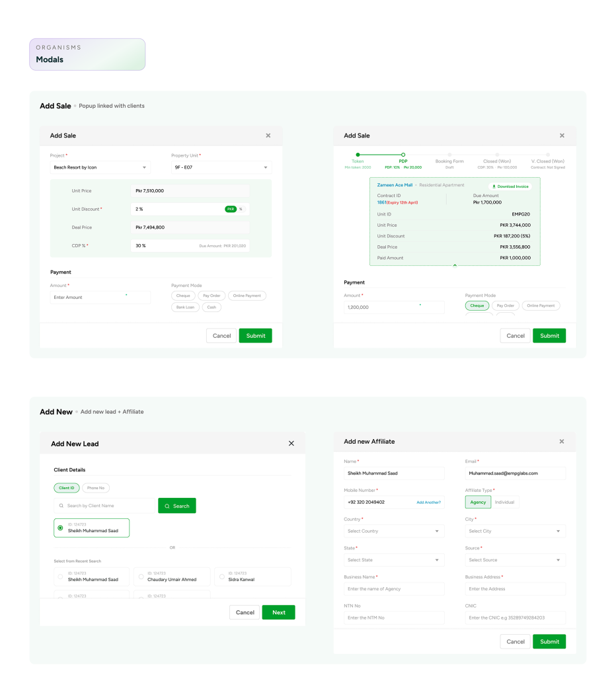Click the PDP step circle in the progress tracker
The width and height of the screenshot is (616, 677).
[x=403, y=155]
